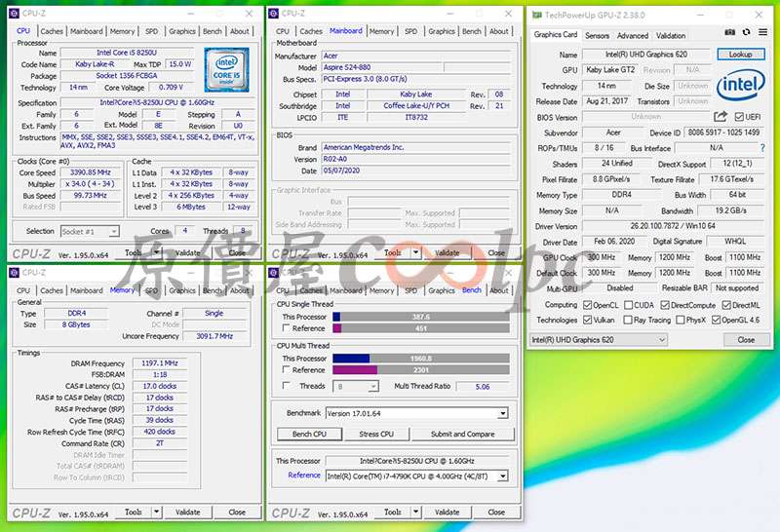Click the Intel Core i5 processor logo
This screenshot has height=532, width=780.
[x=226, y=68]
